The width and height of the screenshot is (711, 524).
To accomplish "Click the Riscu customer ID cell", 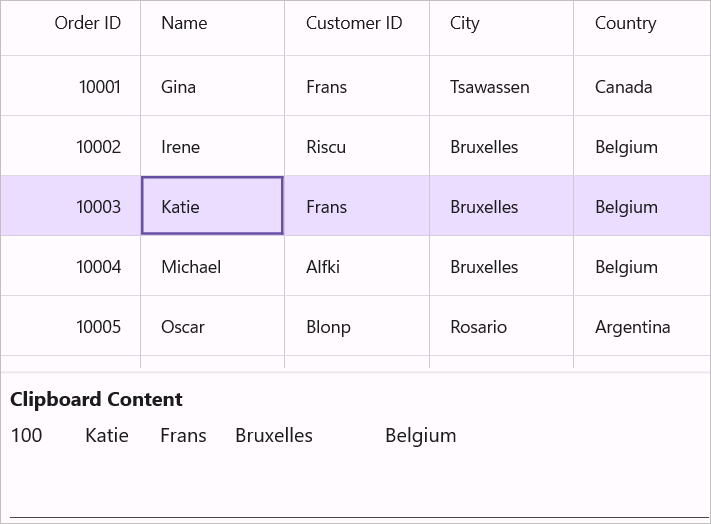I will [326, 147].
